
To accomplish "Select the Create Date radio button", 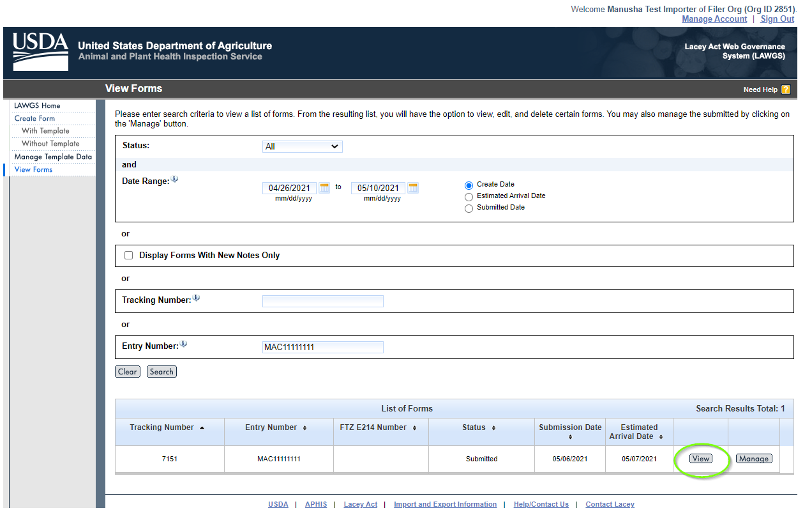I will pyautogui.click(x=469, y=185).
